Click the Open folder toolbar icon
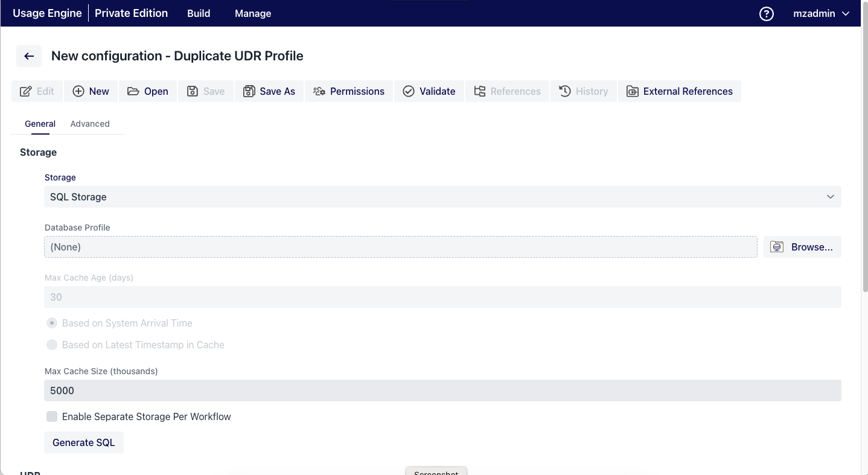868x475 pixels. [x=133, y=91]
